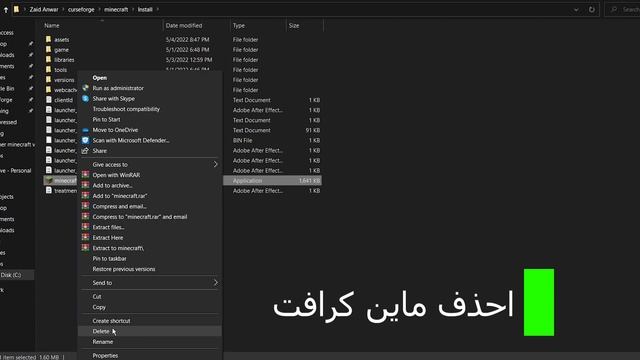
Task: Choose Troubleshoot compatibility
Action: click(x=126, y=109)
